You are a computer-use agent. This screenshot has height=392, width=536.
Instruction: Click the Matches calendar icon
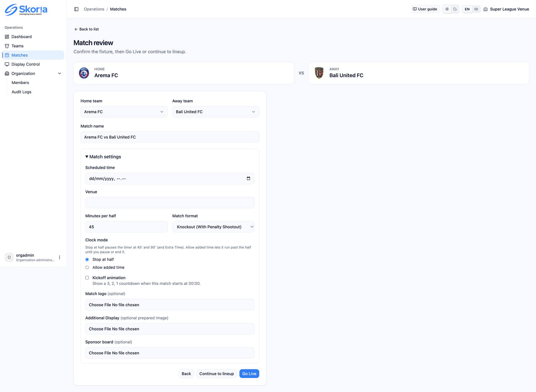[x=7, y=55]
